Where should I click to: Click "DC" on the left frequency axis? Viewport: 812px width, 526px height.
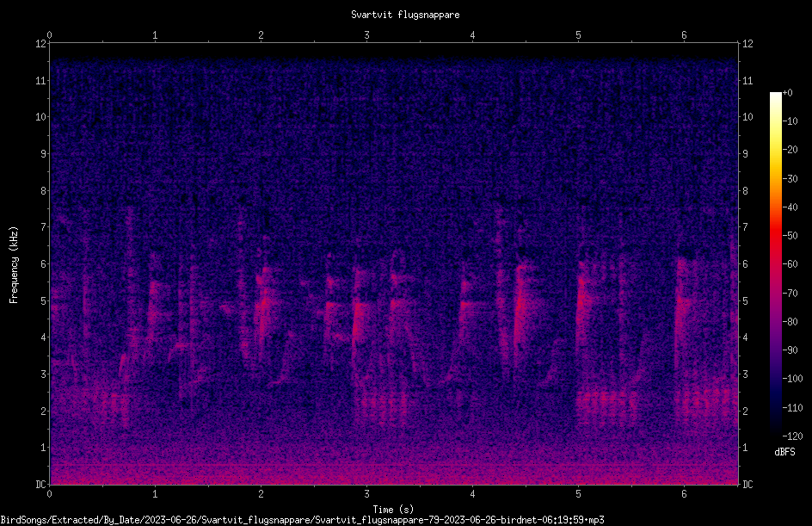point(41,485)
